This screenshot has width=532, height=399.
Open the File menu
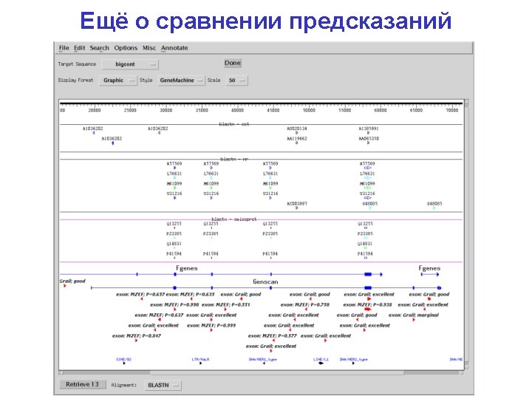(64, 48)
